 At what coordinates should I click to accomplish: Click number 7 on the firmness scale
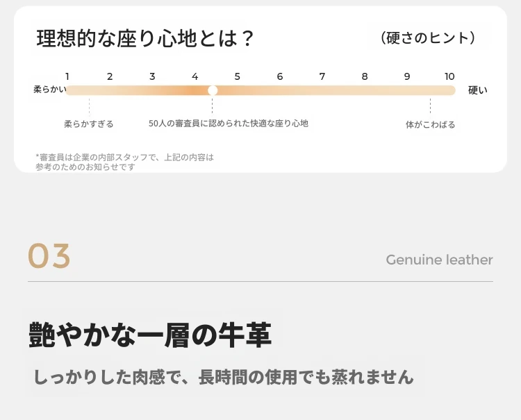click(322, 76)
